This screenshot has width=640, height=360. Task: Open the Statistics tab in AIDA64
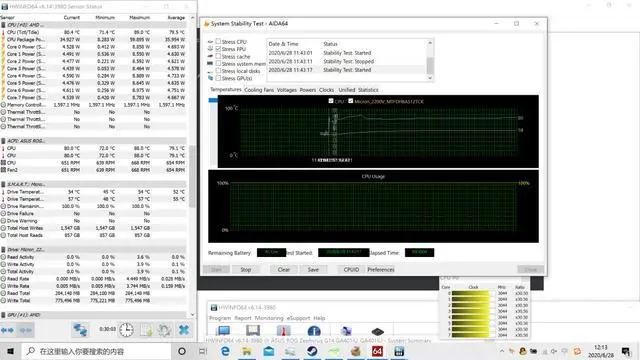click(368, 90)
